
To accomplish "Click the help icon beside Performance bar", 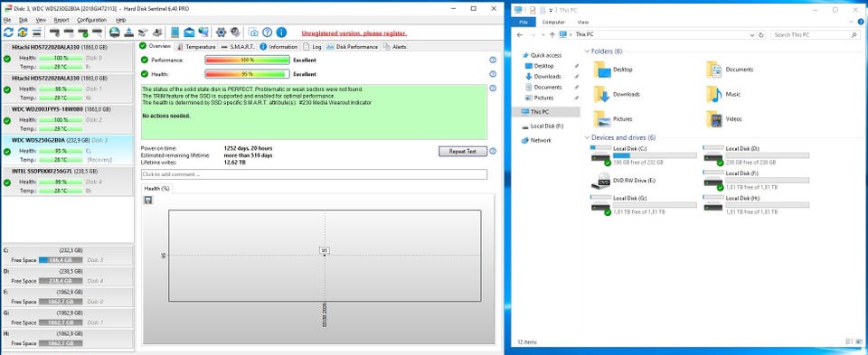I will (493, 60).
